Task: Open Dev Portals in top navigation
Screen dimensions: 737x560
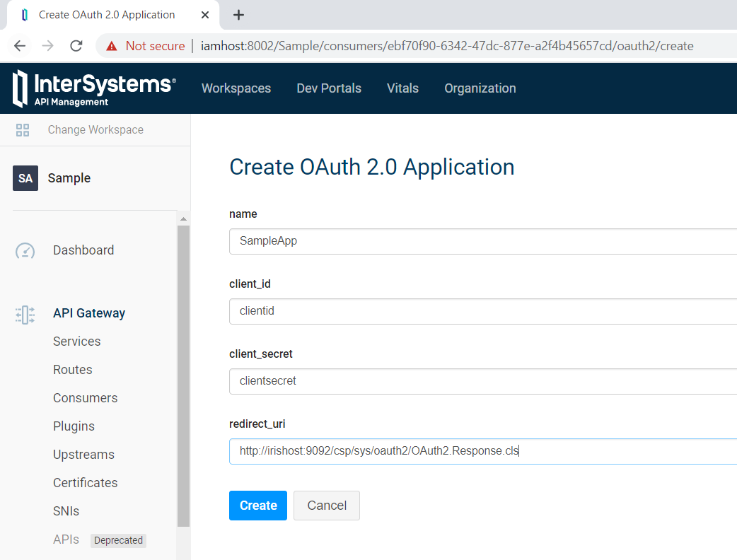Action: [329, 88]
